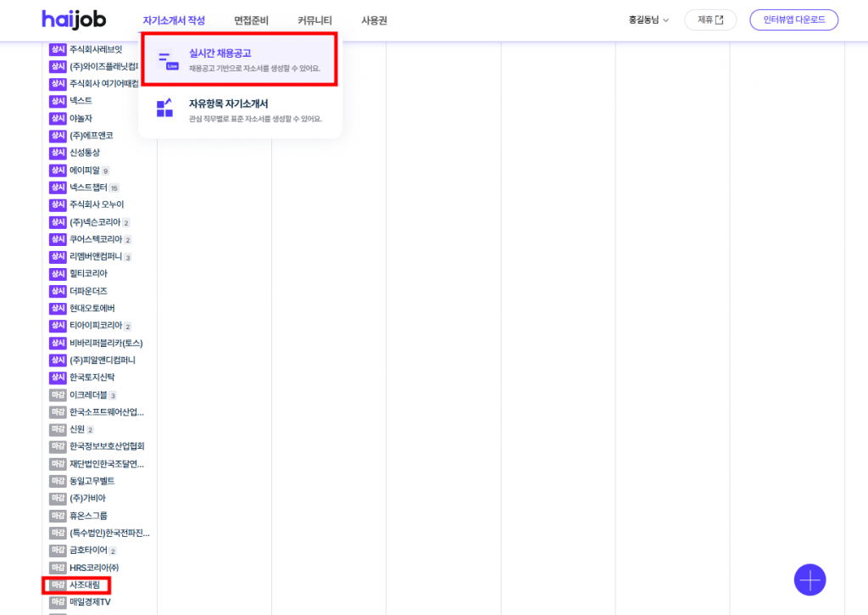Open the 쿠어스텍코리아 listing
The height and width of the screenshot is (615, 868).
point(96,239)
